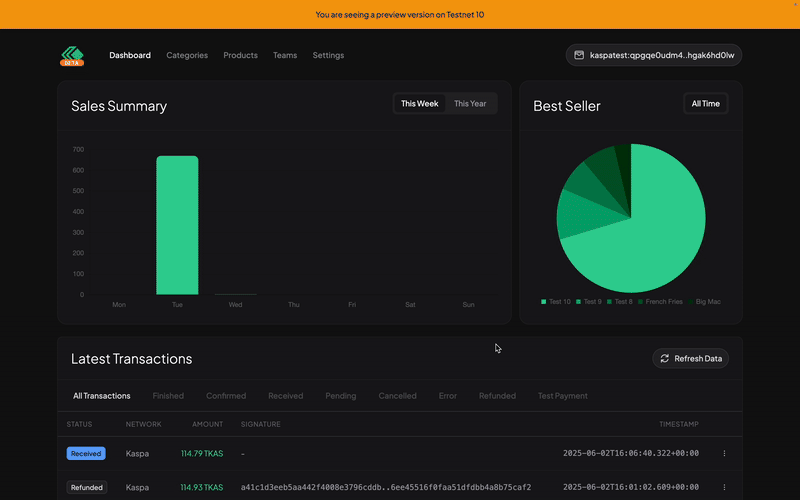Screen dimensions: 800x500
Task: Click the Test 10 legend marker
Action: pos(544,301)
